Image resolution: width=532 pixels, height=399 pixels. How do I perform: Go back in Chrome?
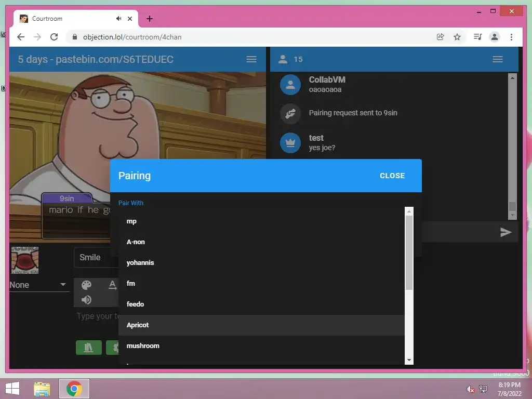pos(21,37)
